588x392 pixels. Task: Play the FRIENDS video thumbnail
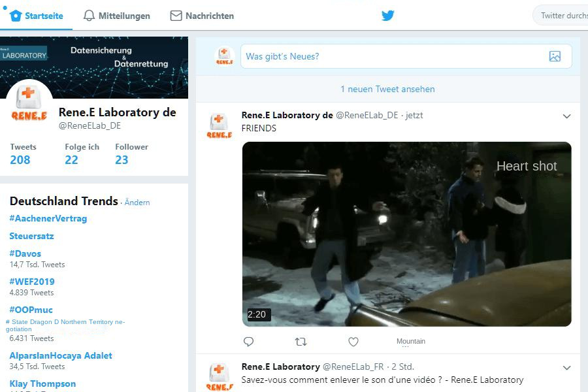(406, 234)
